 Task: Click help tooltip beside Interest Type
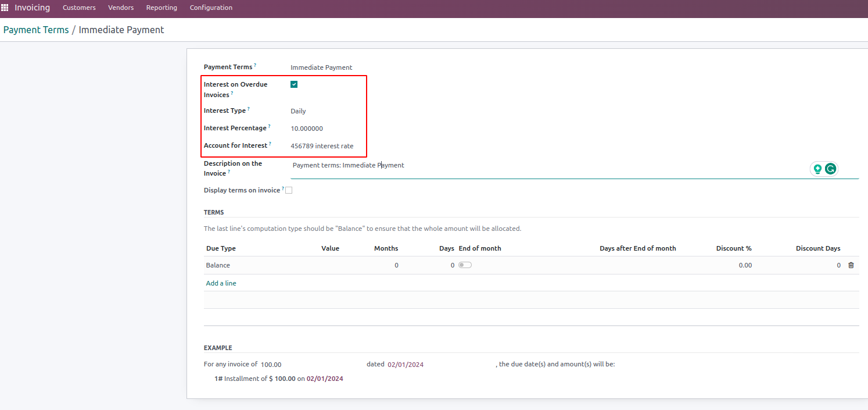[249, 108]
